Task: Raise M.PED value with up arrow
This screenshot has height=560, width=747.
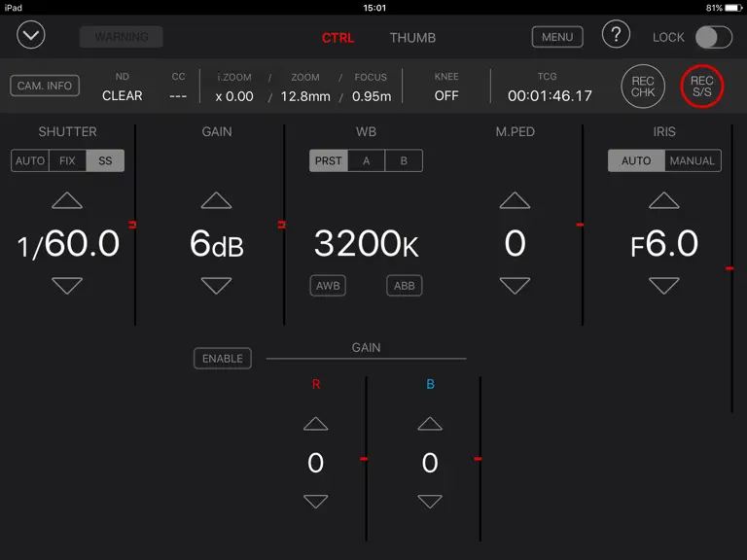Action: pyautogui.click(x=515, y=200)
